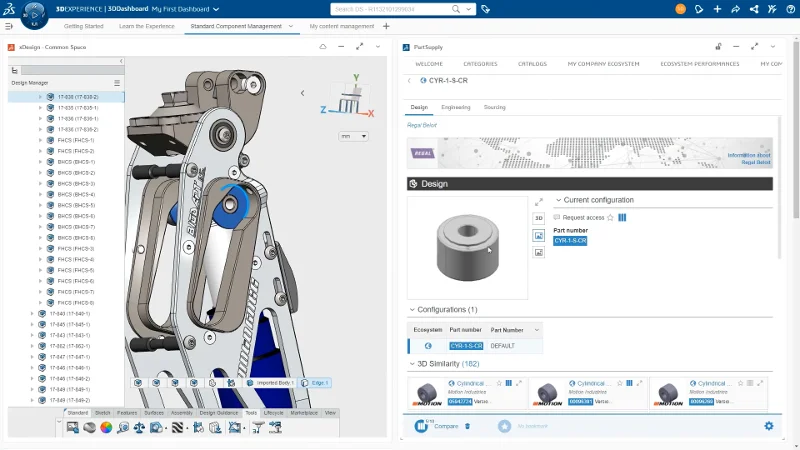This screenshot has width=800, height=450.
Task: Click the Compare icon in the bottom bar
Action: pyautogui.click(x=422, y=426)
